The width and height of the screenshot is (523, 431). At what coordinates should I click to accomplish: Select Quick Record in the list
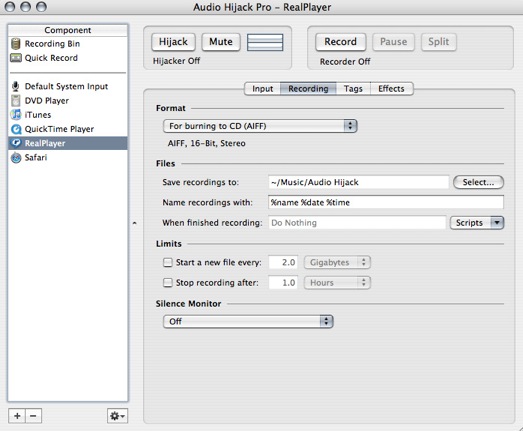point(68,58)
